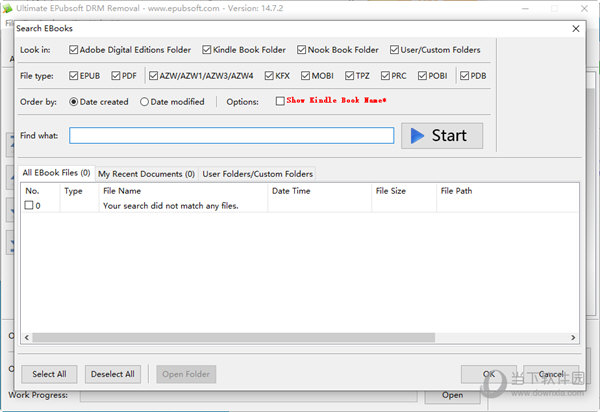Start the ebook search
600x412 pixels.
[442, 135]
